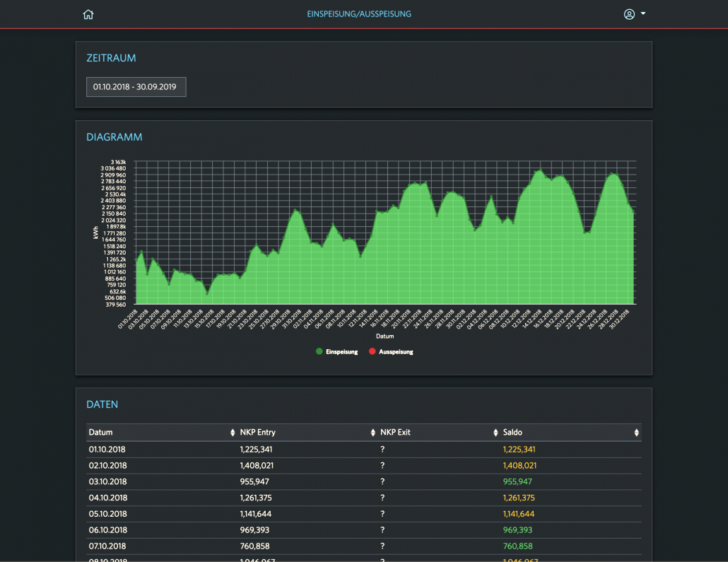This screenshot has height=562, width=728.
Task: Toggle the Ausspeisung legend red dot
Action: pyautogui.click(x=372, y=351)
